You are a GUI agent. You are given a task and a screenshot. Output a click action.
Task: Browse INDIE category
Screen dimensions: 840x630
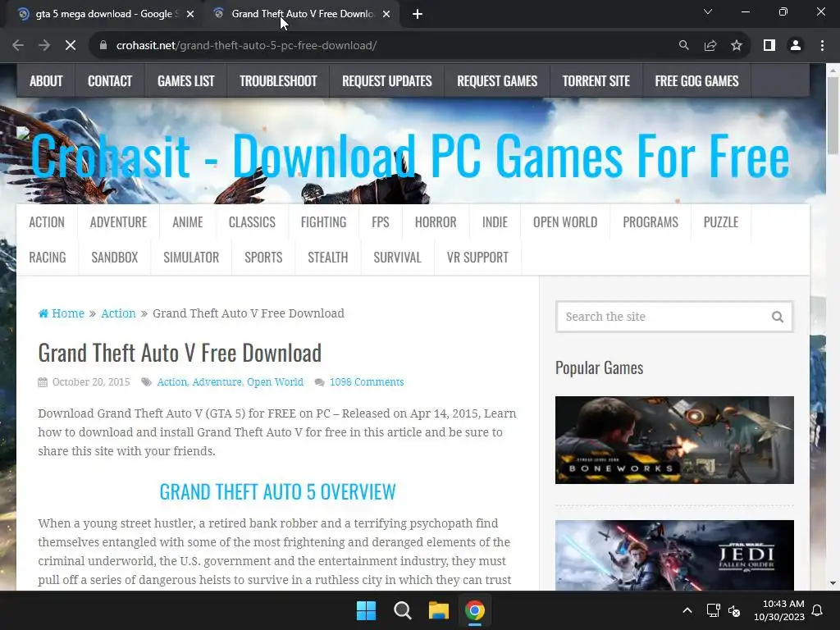pyautogui.click(x=495, y=221)
